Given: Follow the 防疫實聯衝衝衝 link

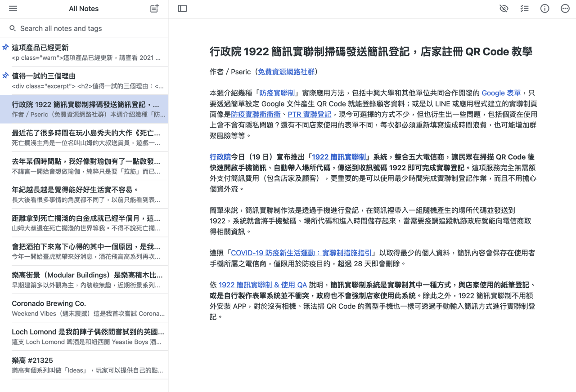Looking at the screenshot, I should click(256, 114).
